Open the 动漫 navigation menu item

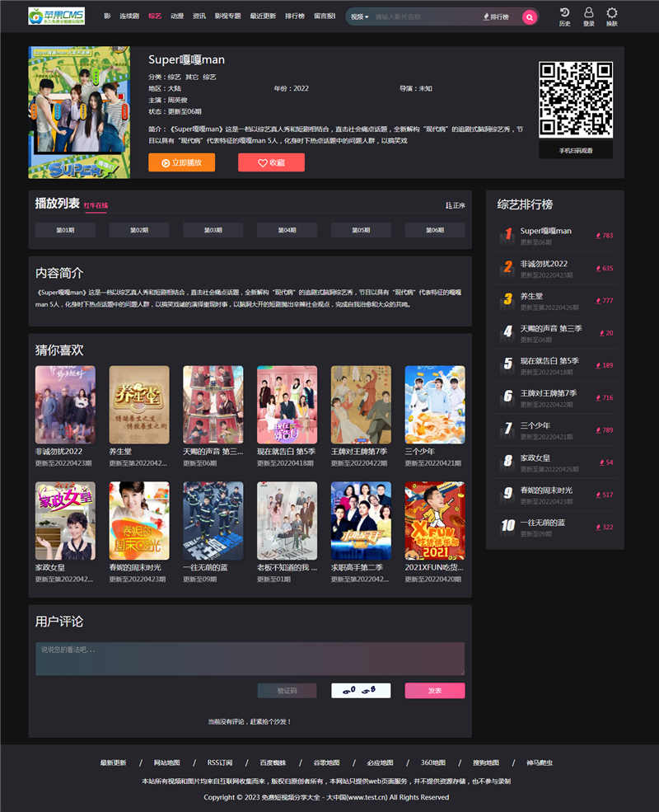pyautogui.click(x=177, y=16)
